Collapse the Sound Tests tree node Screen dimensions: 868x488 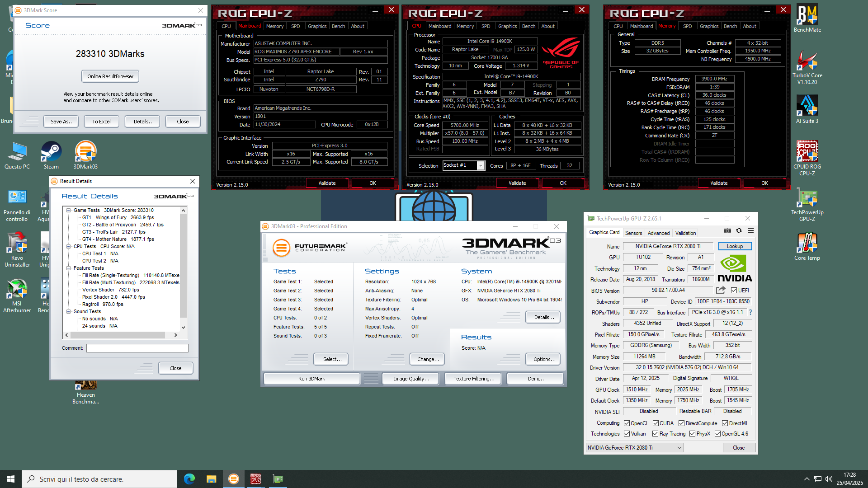tap(69, 312)
